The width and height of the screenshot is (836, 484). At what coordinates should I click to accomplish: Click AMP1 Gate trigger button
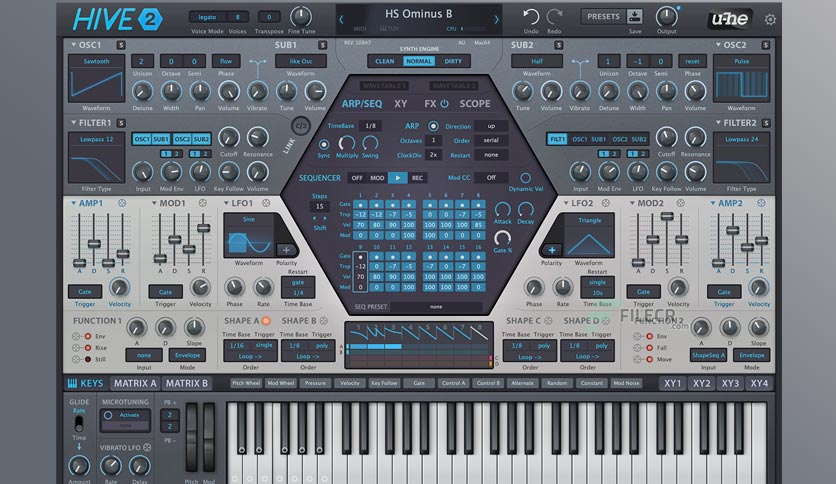[85, 292]
